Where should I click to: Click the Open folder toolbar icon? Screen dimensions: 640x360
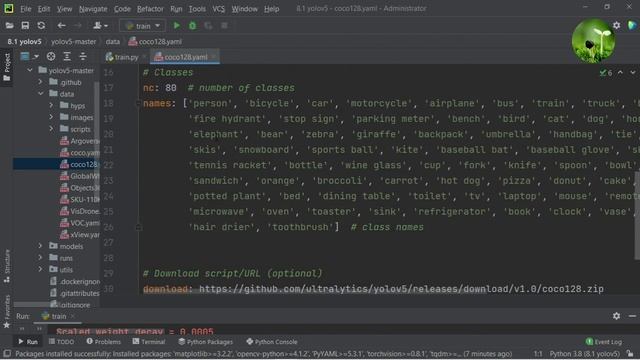(x=9, y=26)
